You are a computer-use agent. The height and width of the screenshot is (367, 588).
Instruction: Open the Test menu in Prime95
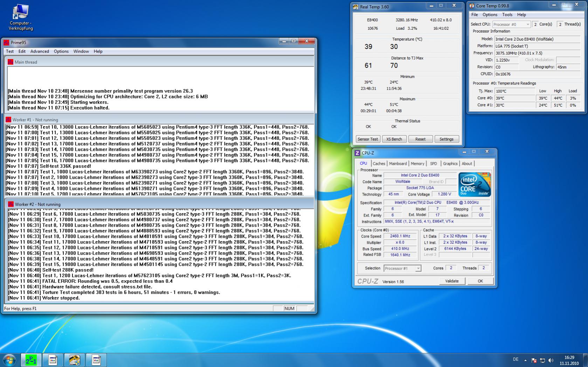pyautogui.click(x=10, y=51)
